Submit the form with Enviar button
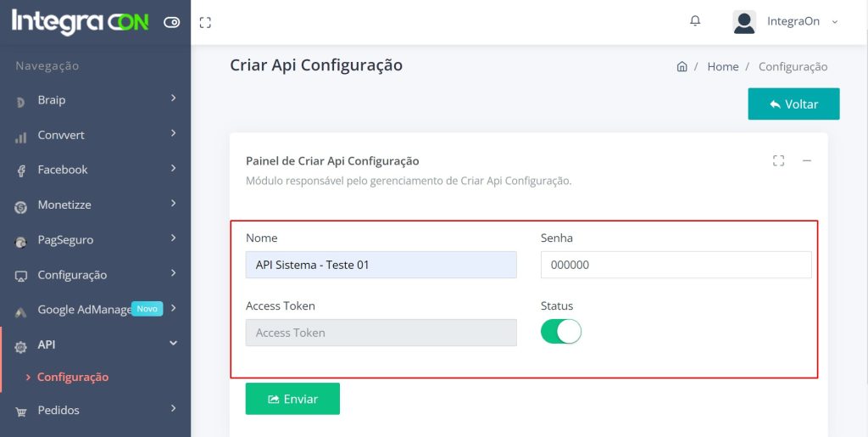Image resolution: width=868 pixels, height=437 pixels. tap(292, 399)
